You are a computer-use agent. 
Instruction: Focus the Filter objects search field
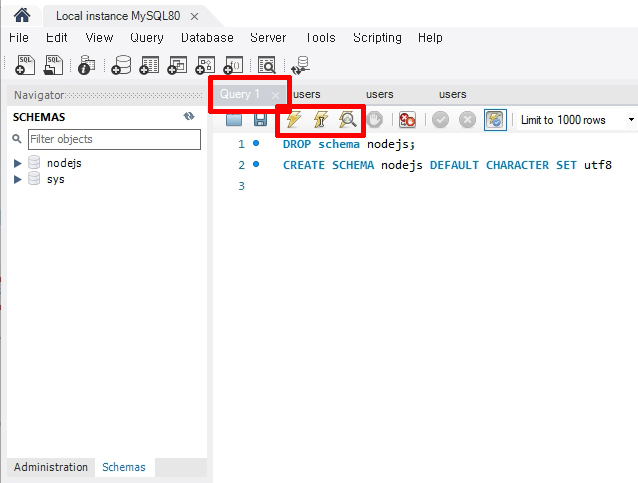tap(114, 139)
